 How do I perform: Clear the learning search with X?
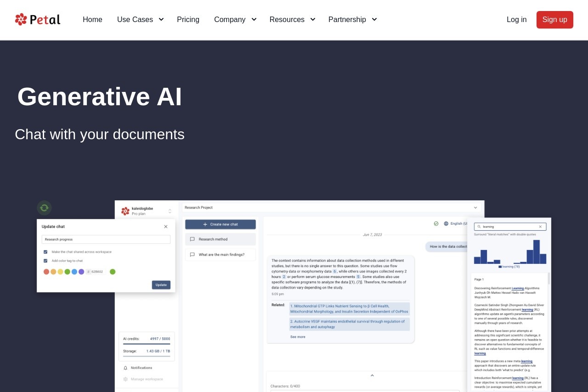pyautogui.click(x=540, y=227)
